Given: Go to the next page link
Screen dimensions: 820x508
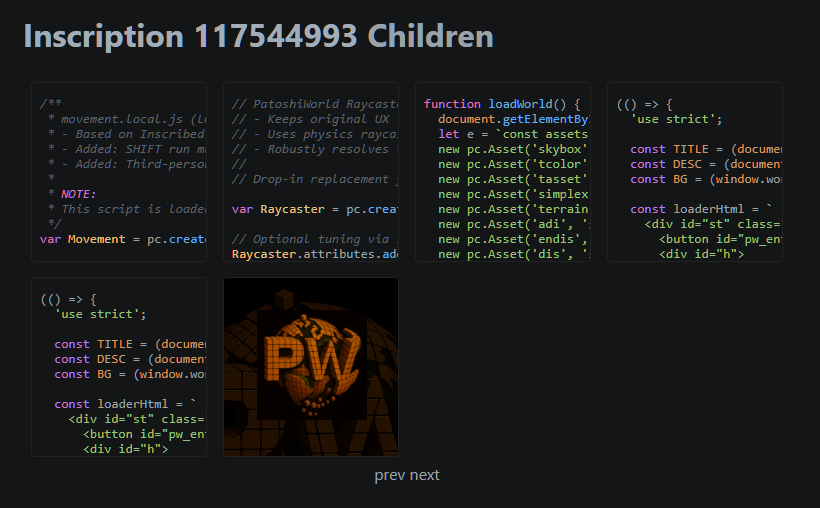Looking at the screenshot, I should [x=425, y=475].
